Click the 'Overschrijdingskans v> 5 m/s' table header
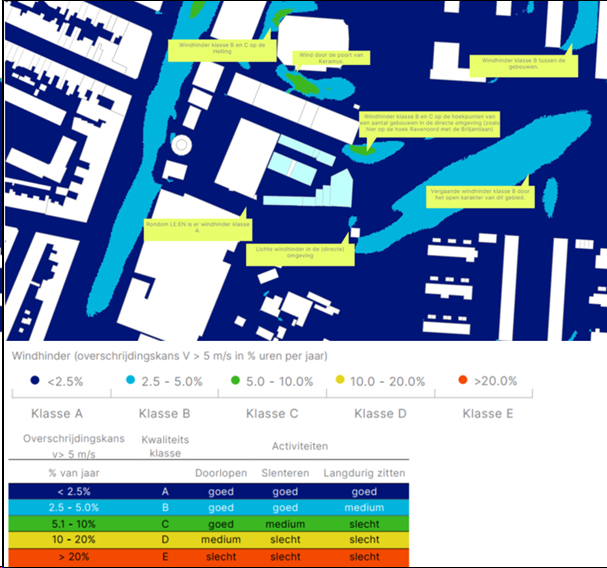The width and height of the screenshot is (607, 568). click(x=74, y=446)
